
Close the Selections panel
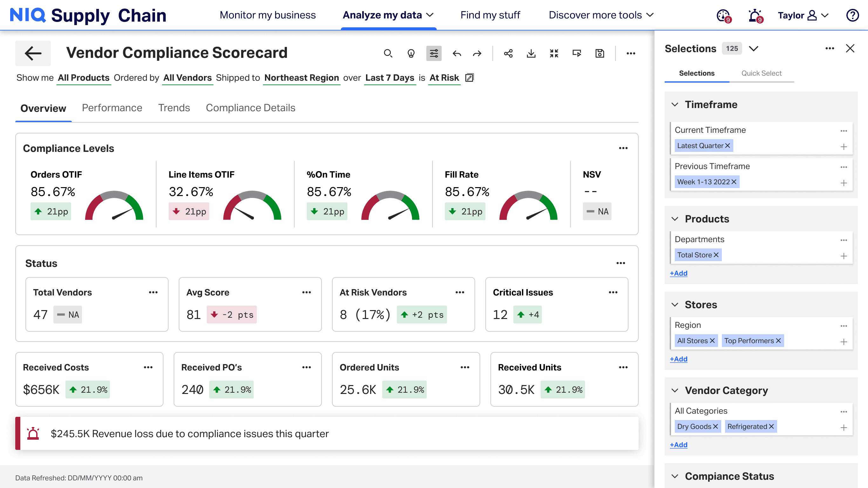[x=850, y=49]
